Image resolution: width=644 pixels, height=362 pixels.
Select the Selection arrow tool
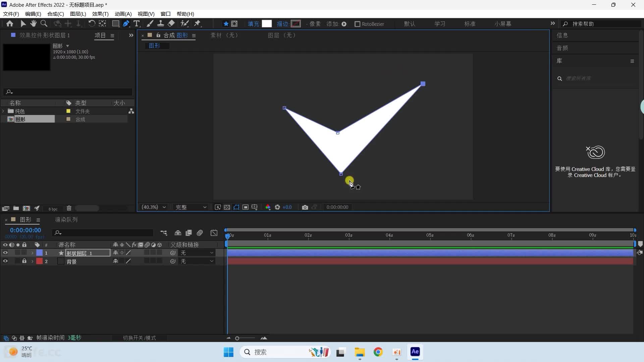[23, 23]
